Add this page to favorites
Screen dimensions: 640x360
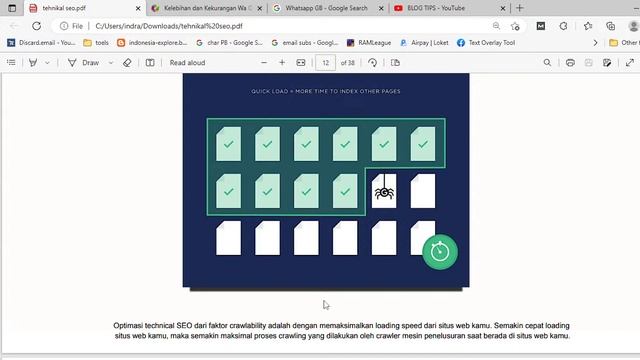(x=515, y=26)
